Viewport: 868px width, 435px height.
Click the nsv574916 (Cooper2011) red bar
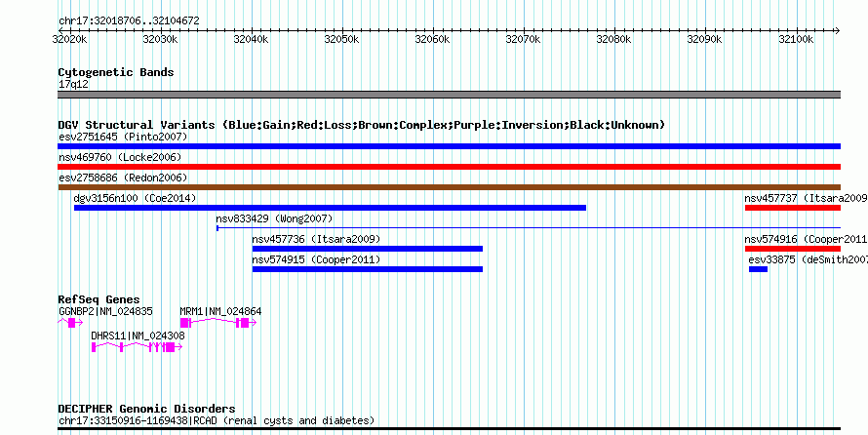pos(793,249)
